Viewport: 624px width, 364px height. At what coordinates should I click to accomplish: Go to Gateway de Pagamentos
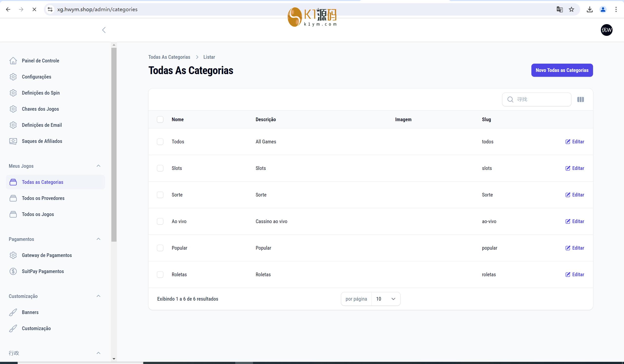(x=47, y=255)
